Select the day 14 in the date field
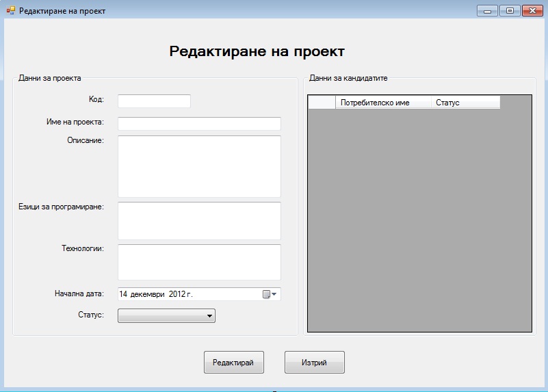This screenshot has width=548, height=392. (123, 294)
